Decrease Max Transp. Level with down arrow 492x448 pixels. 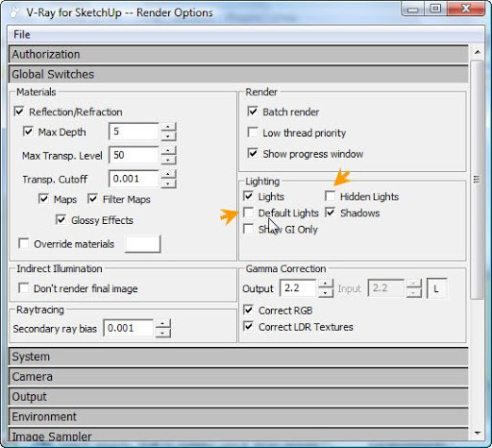coord(168,160)
